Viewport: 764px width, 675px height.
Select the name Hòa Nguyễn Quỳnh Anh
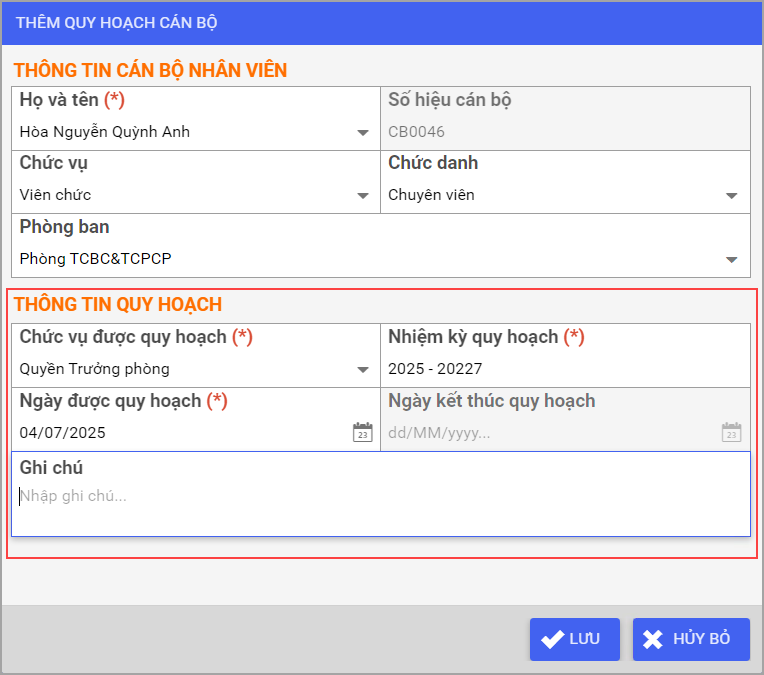click(x=105, y=132)
